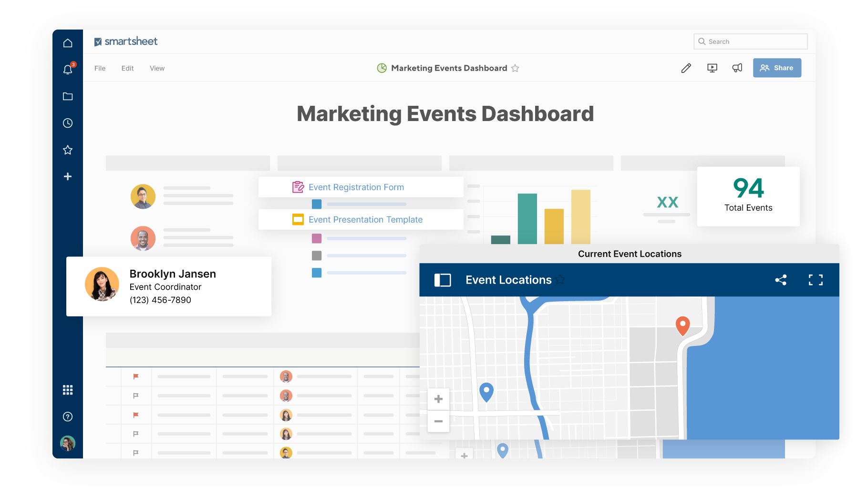This screenshot has width=868, height=488.
Task: Open the Help question mark icon
Action: click(x=68, y=417)
